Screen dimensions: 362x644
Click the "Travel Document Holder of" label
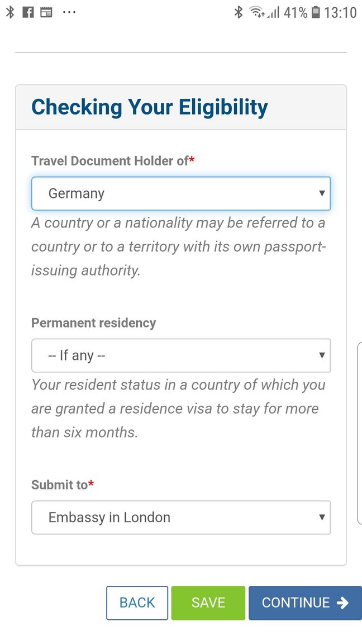coord(109,161)
